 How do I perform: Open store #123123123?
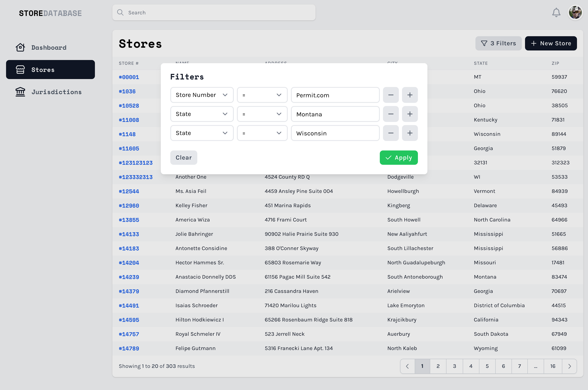(x=136, y=163)
